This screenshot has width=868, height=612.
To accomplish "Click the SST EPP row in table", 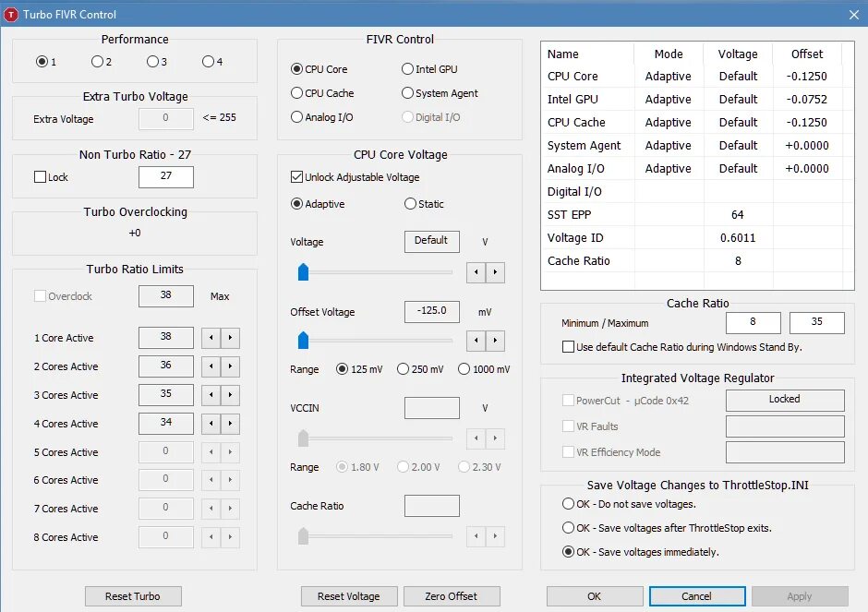I will coord(697,215).
